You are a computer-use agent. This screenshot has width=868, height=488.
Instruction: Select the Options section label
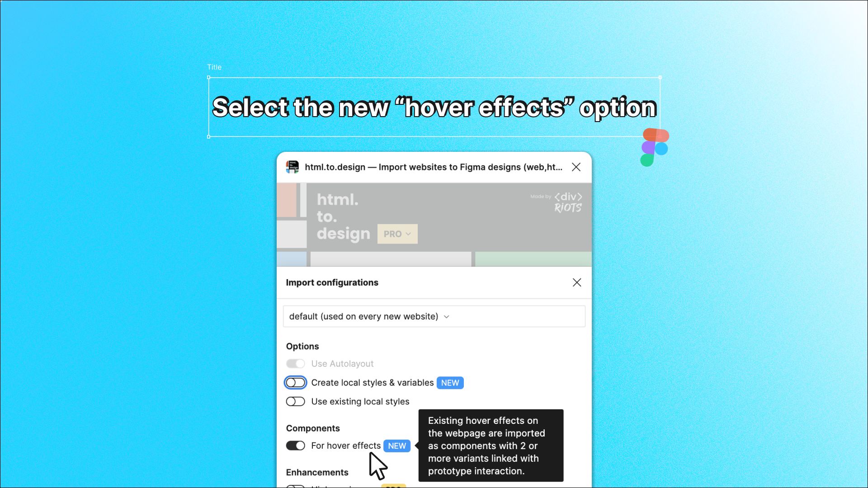(303, 346)
